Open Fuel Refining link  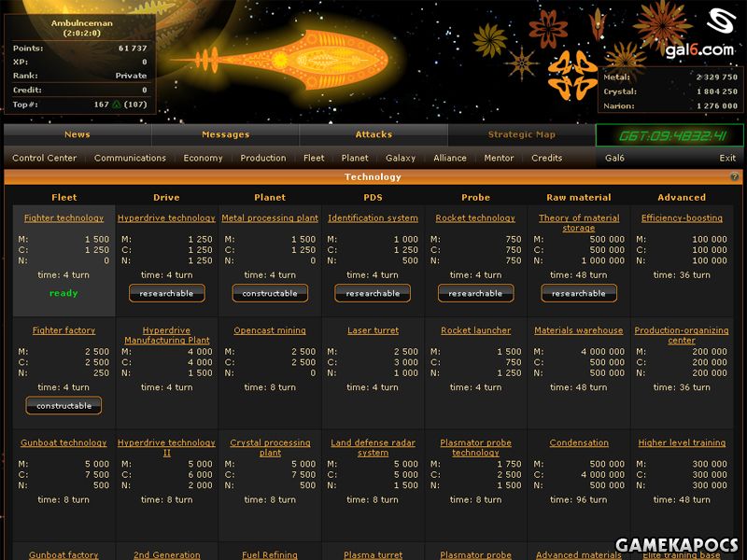click(270, 554)
